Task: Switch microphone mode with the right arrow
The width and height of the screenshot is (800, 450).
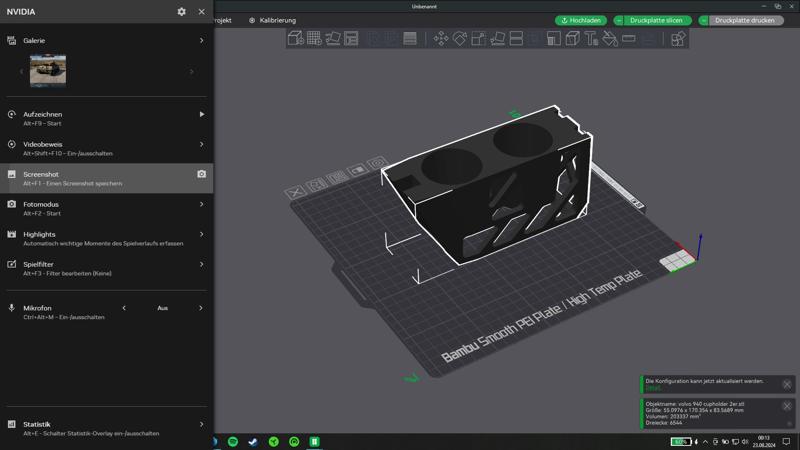Action: (x=201, y=308)
